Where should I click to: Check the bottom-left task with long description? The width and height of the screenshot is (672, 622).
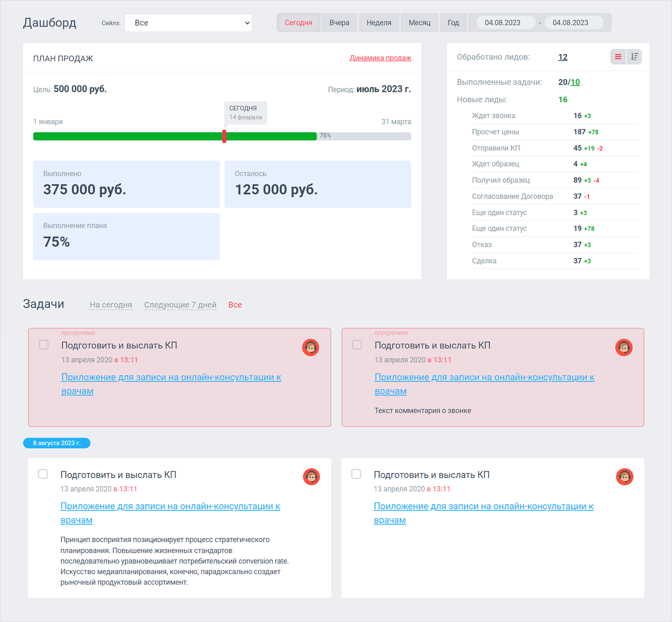43,474
